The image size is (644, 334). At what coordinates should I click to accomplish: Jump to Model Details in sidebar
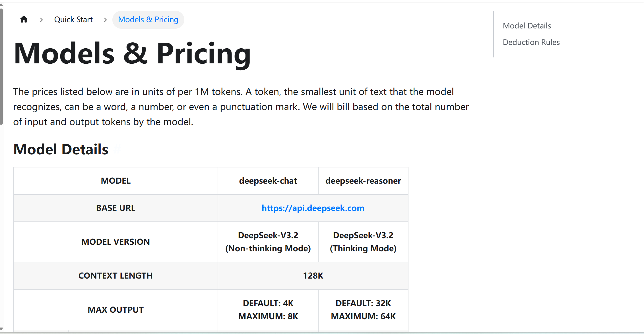tap(527, 26)
